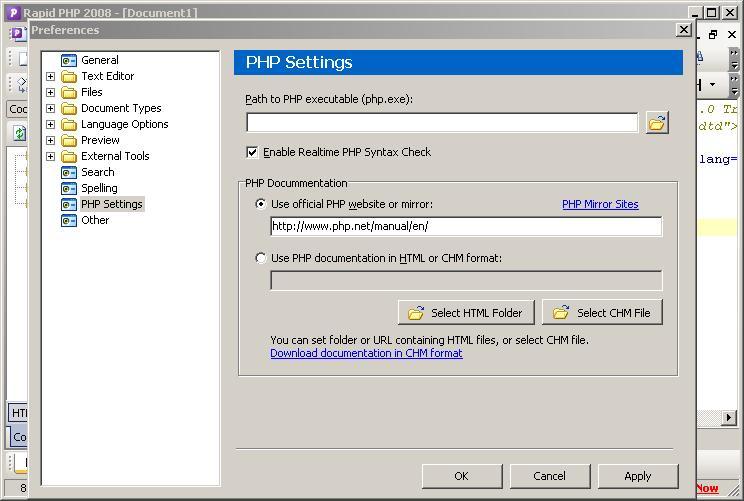Open the PHP Mirror Sites link
Screen dimensions: 744x501
coord(600,204)
